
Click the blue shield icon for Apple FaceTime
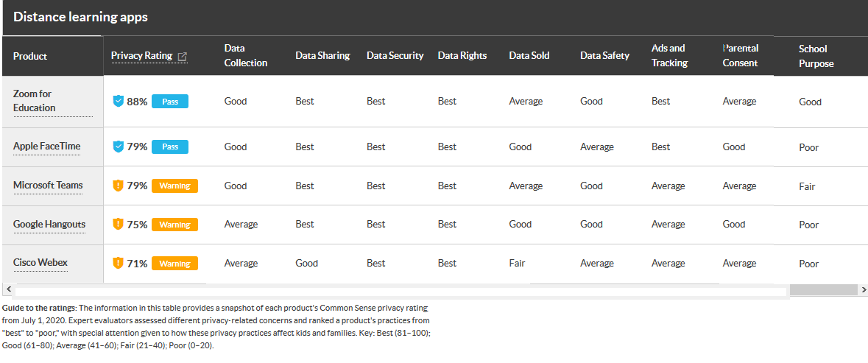(118, 147)
